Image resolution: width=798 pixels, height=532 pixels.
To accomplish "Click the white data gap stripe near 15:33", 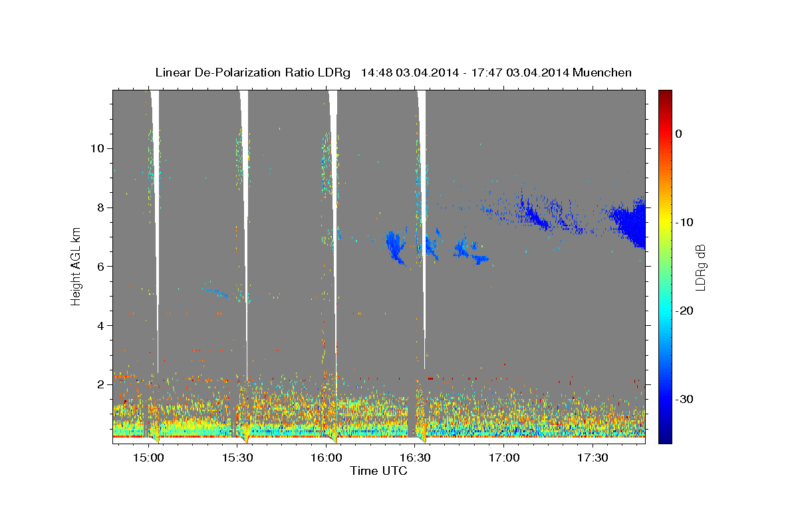I will [245, 199].
